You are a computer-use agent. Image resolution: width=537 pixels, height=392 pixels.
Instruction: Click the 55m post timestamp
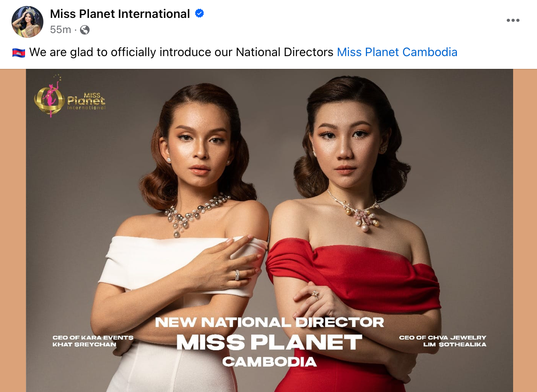click(61, 30)
